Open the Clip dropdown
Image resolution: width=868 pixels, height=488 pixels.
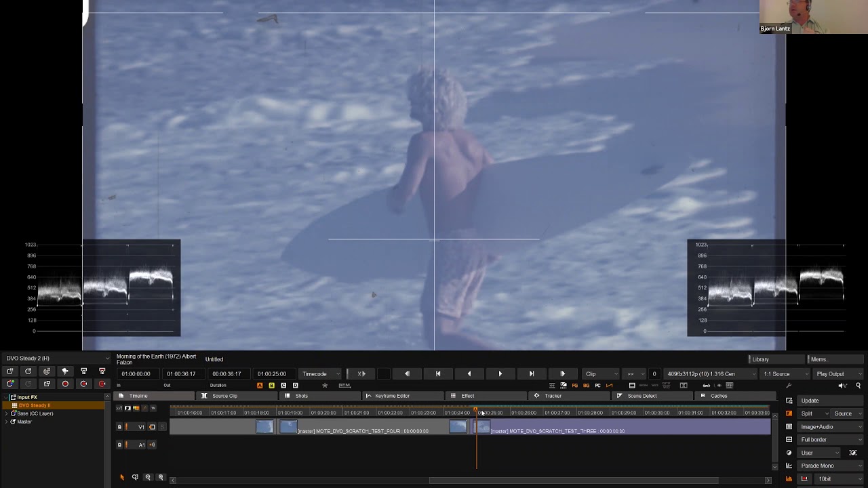point(601,374)
